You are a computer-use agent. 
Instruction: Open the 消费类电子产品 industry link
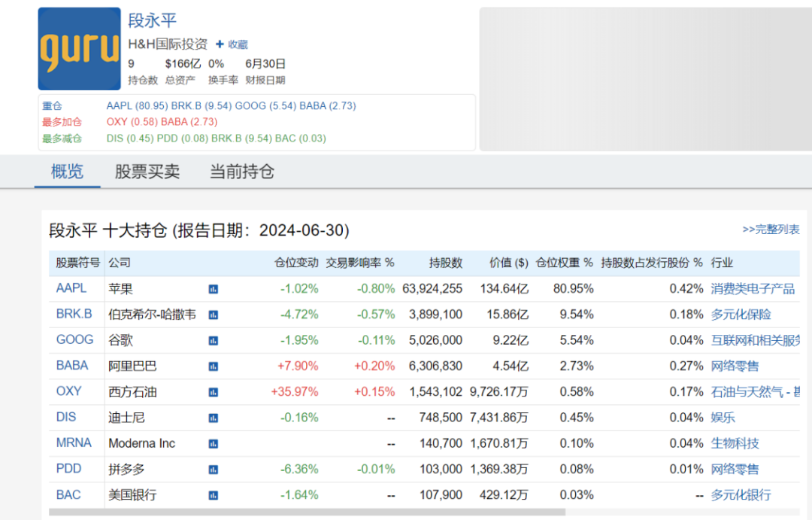click(753, 288)
